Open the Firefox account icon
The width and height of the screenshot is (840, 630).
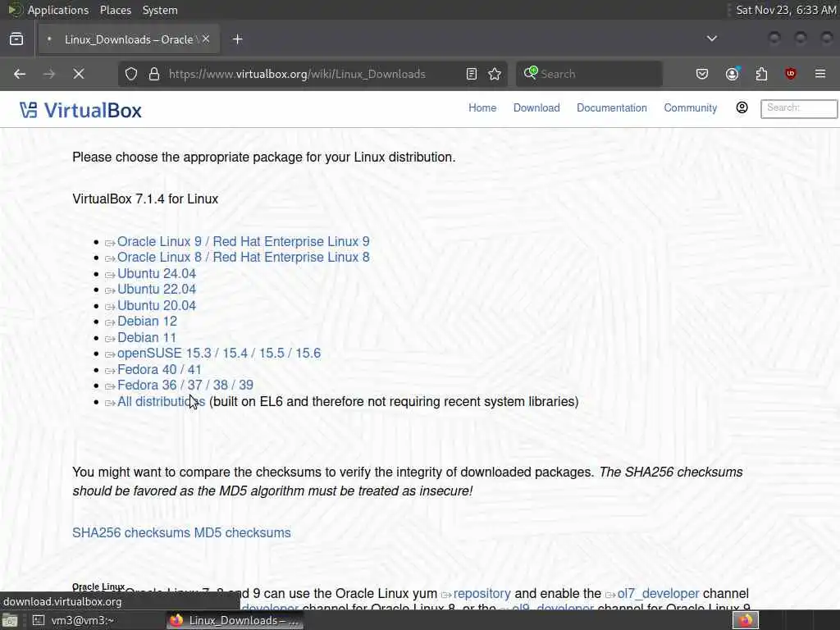tap(733, 74)
